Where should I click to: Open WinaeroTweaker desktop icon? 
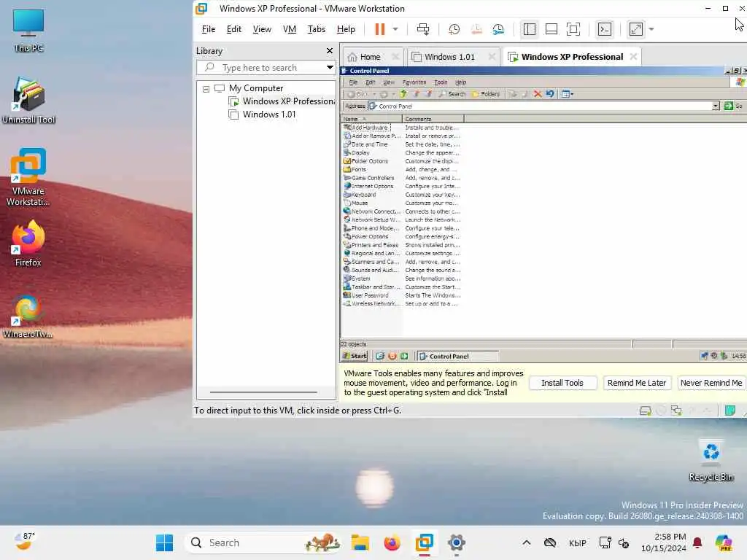(x=28, y=316)
